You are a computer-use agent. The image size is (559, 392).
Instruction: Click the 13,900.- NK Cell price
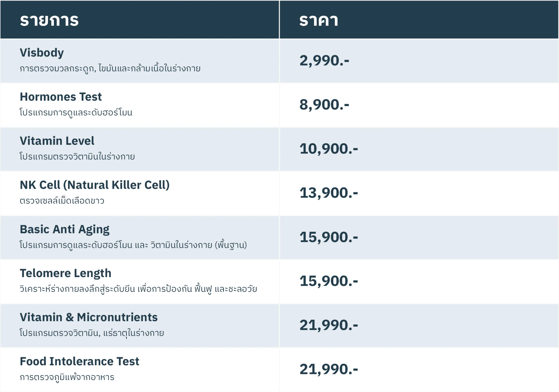pos(328,193)
